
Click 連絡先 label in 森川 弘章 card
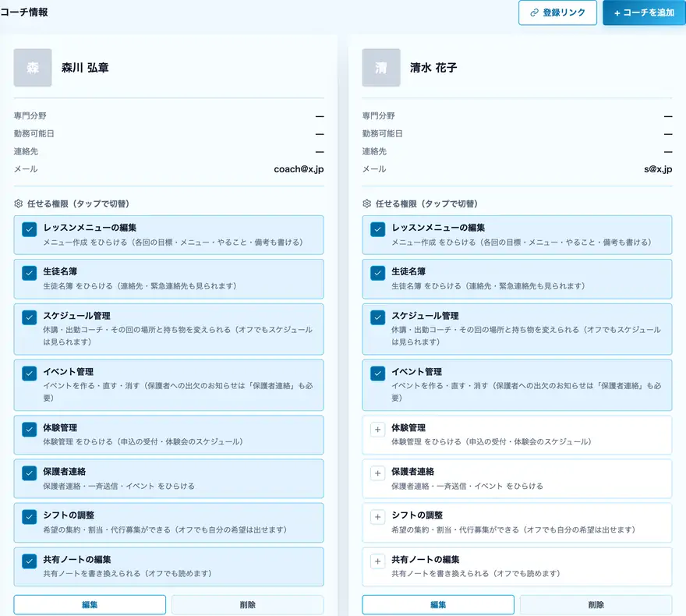point(27,151)
